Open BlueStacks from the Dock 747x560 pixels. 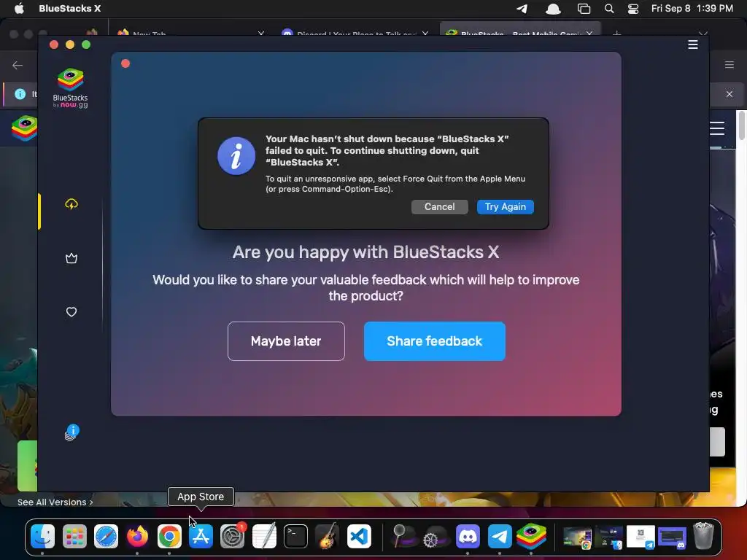click(531, 537)
